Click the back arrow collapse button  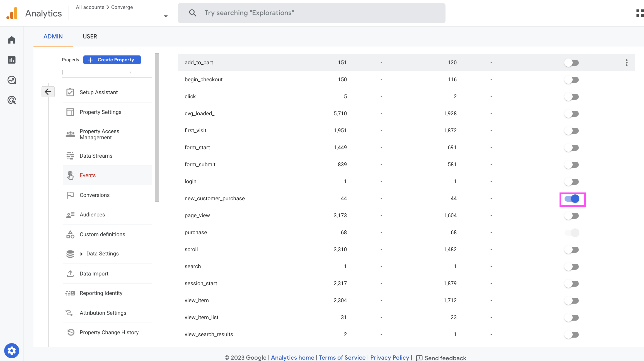[x=48, y=92]
